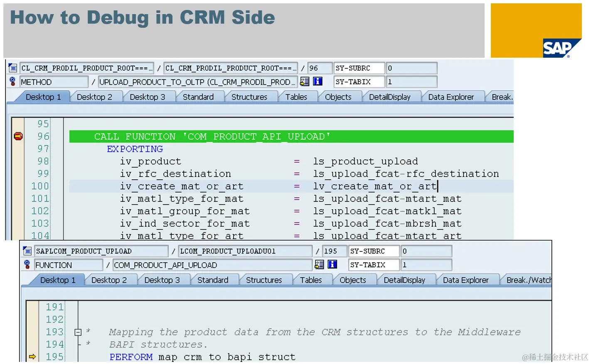Click the SY-TABIX value field in upper debugger

(x=411, y=82)
